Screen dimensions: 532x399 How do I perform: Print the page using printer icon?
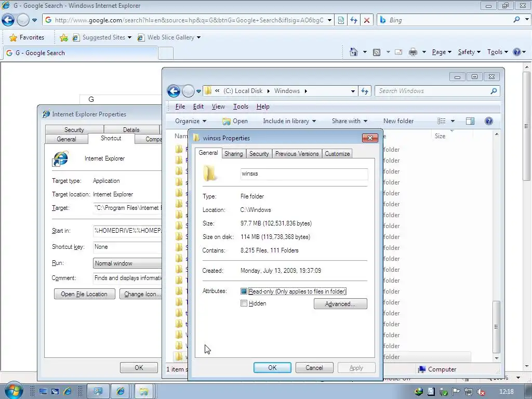(413, 52)
